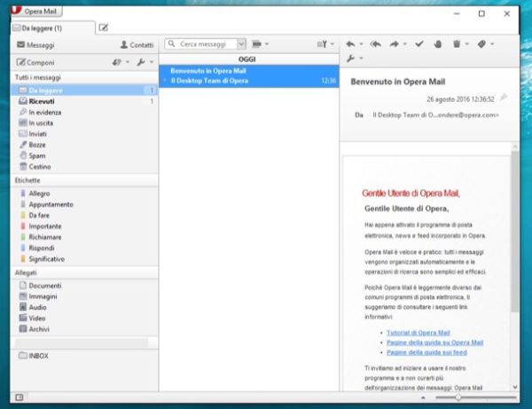Open the Cestino trash folder
Image resolution: width=532 pixels, height=409 pixels.
tap(39, 167)
